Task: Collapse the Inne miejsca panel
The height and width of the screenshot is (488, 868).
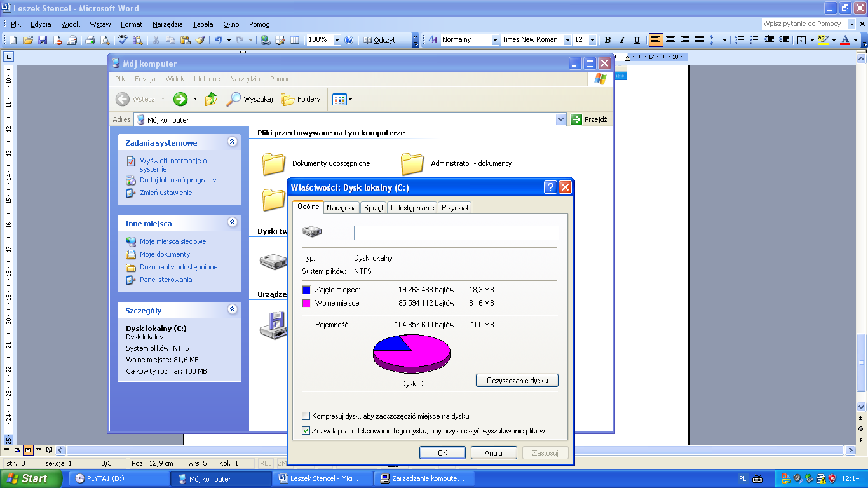Action: point(233,222)
